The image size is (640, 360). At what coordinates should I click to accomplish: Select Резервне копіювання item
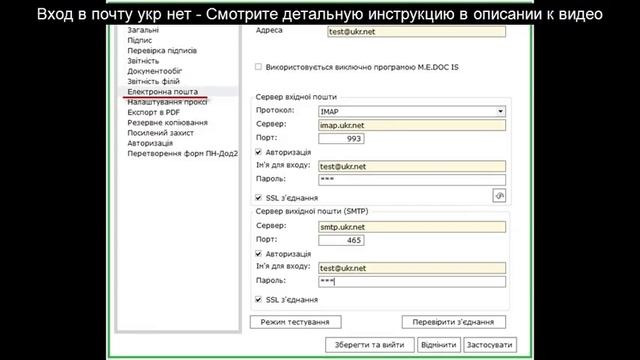coord(167,122)
